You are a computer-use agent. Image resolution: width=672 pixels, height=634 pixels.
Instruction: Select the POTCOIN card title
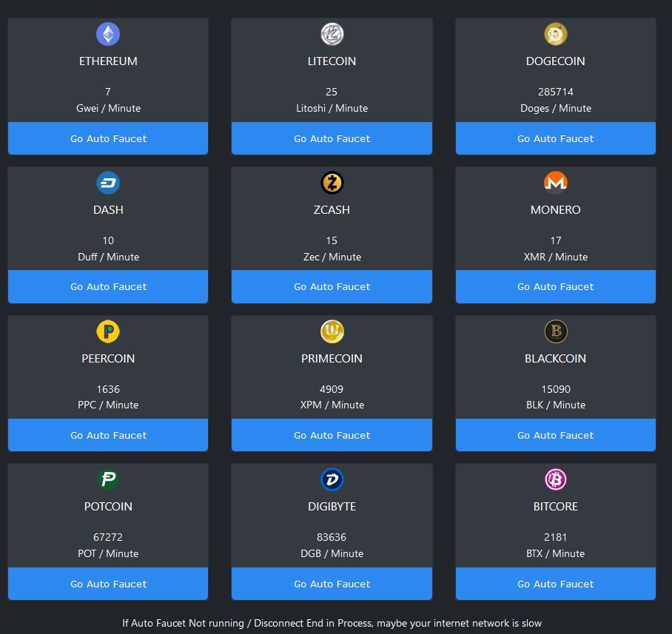point(108,506)
